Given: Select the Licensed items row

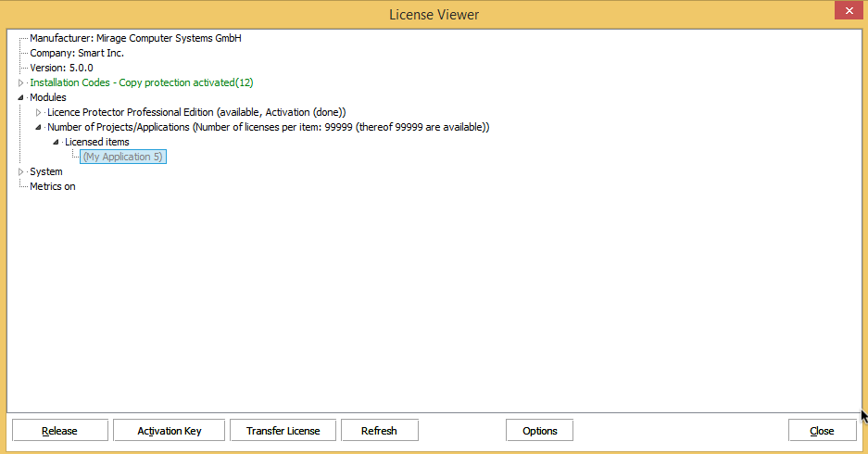Looking at the screenshot, I should 97,143.
